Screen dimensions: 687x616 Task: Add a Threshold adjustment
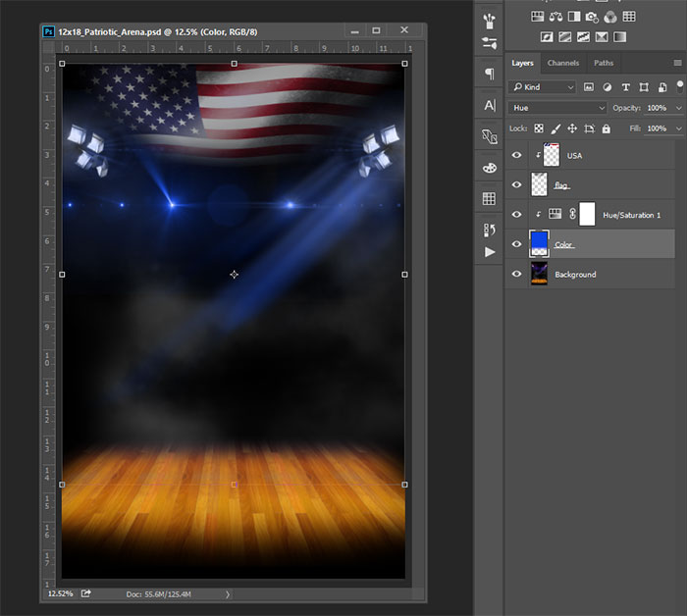pyautogui.click(x=583, y=37)
